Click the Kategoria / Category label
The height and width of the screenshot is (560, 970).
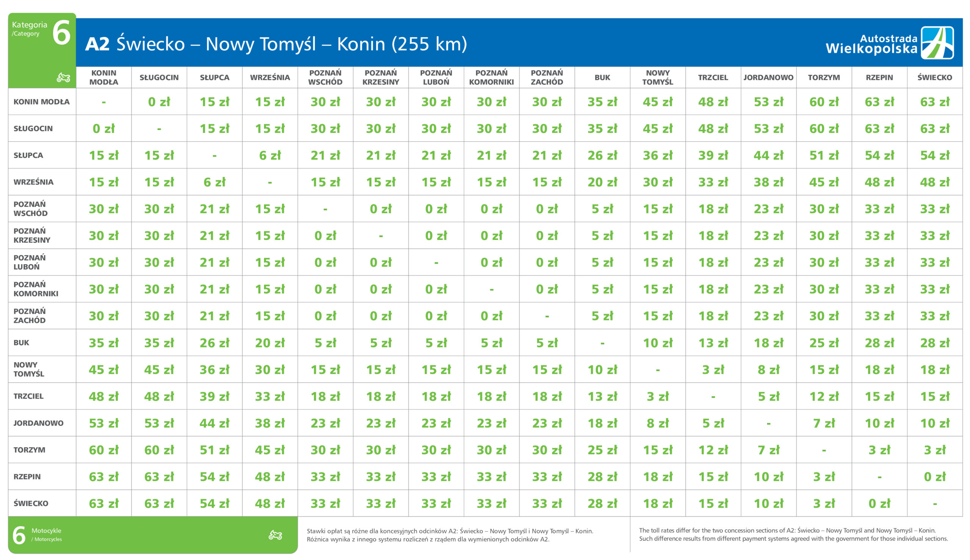click(29, 28)
